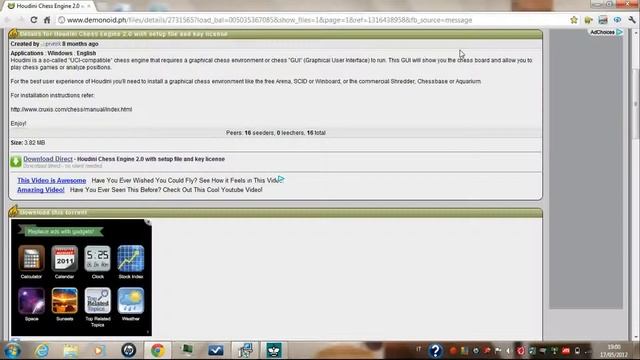Image resolution: width=640 pixels, height=360 pixels.
Task: Bookmark this page with the star icon
Action: coord(574,20)
